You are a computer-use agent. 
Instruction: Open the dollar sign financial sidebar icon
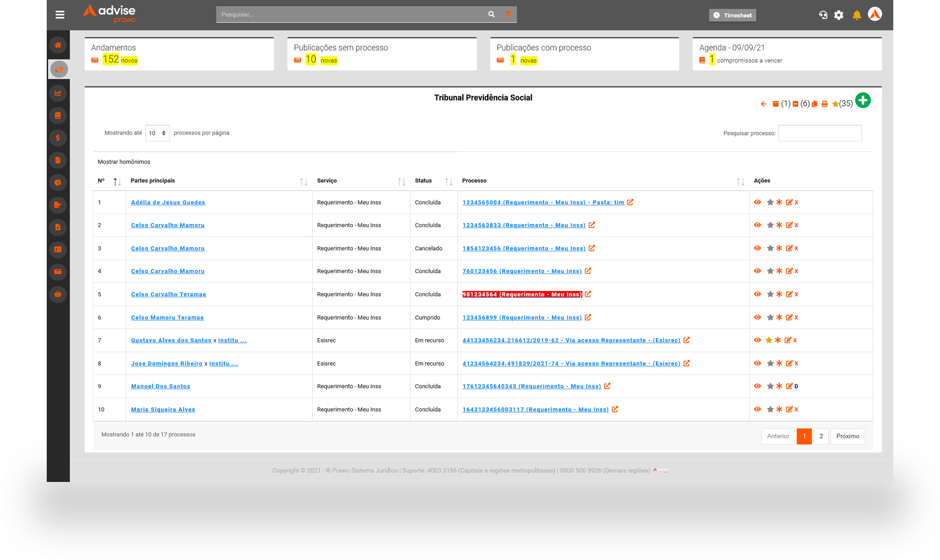coord(58,138)
